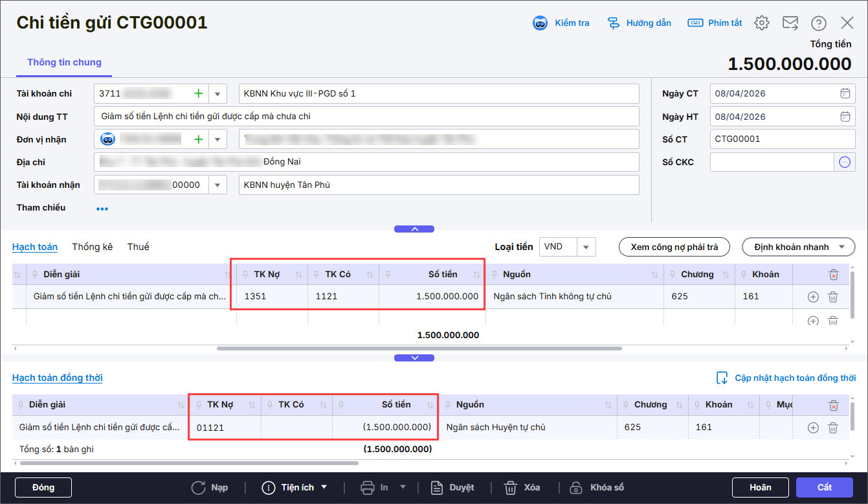Expand Định khoản nhanh dropdown

[841, 247]
